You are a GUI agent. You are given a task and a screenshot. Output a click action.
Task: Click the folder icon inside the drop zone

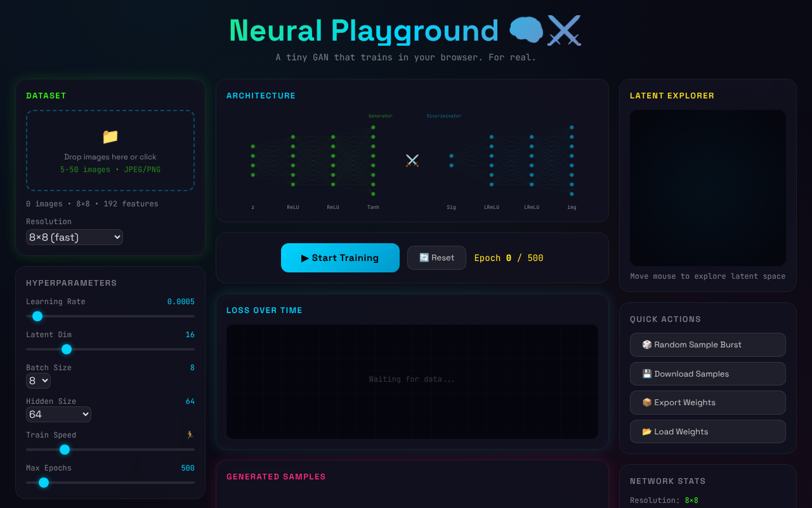110,137
